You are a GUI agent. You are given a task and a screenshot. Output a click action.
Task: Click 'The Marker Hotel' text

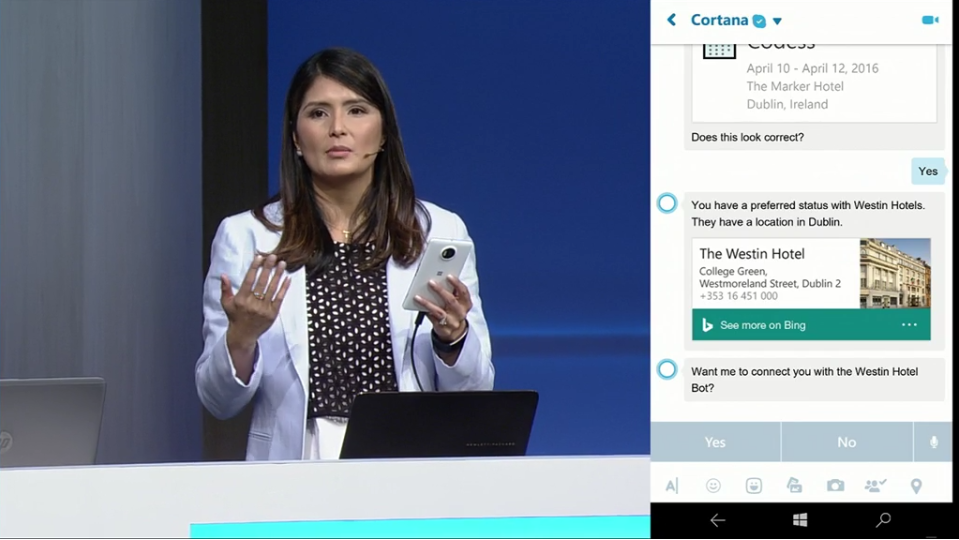pyautogui.click(x=794, y=86)
